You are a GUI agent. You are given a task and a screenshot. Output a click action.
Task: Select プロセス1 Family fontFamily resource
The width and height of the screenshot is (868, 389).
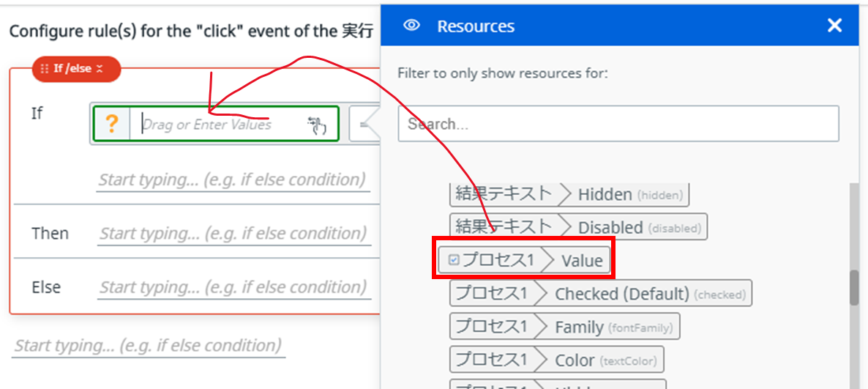click(x=564, y=327)
